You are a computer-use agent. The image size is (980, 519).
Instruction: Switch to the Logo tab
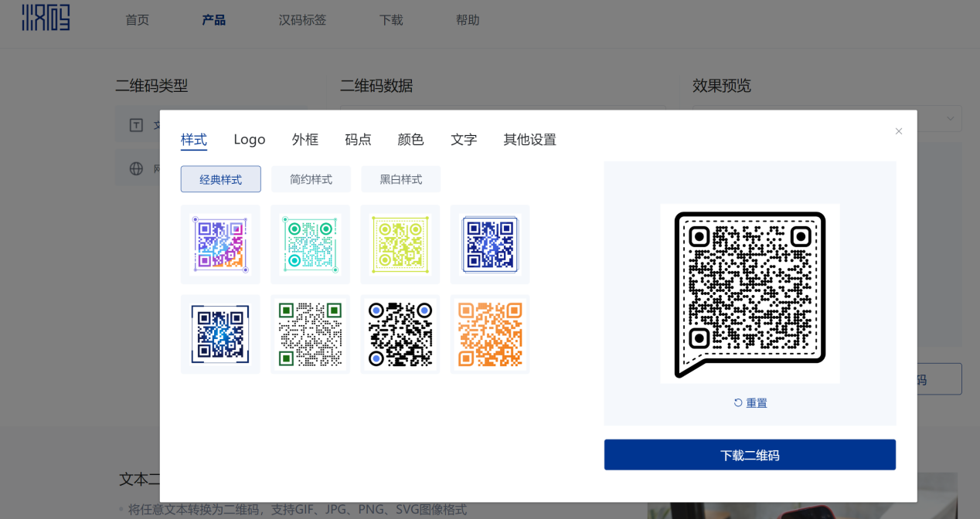pos(250,140)
